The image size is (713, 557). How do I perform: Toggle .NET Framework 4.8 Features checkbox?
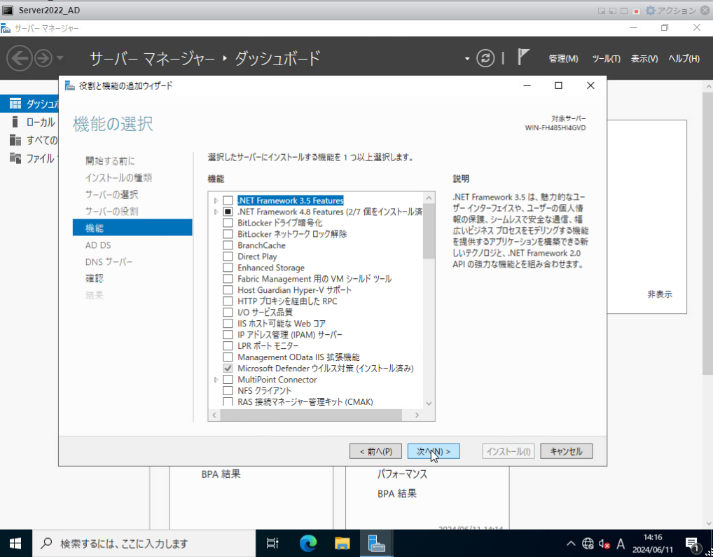pos(228,212)
